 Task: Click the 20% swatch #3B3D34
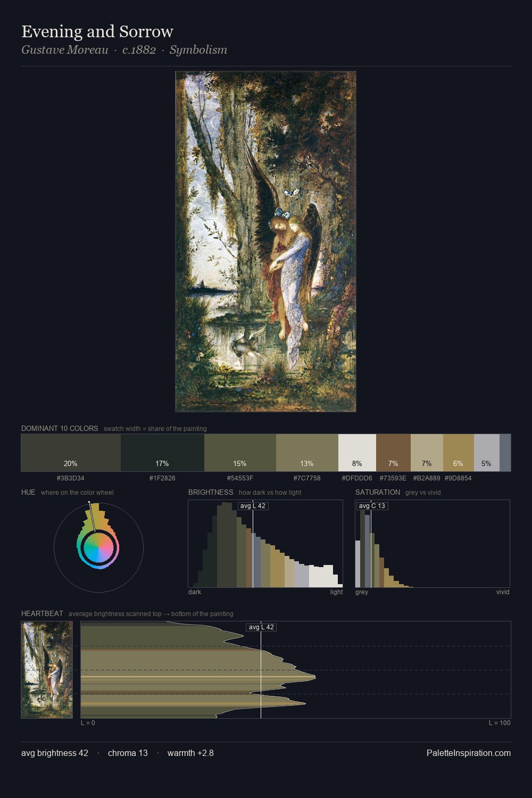pos(71,453)
